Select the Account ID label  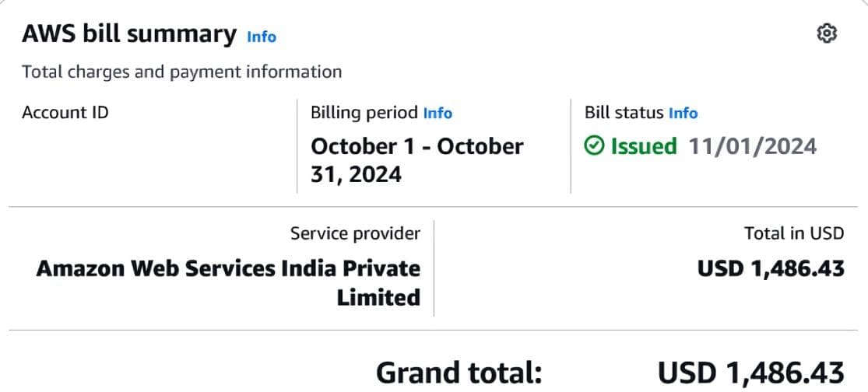[x=65, y=113]
